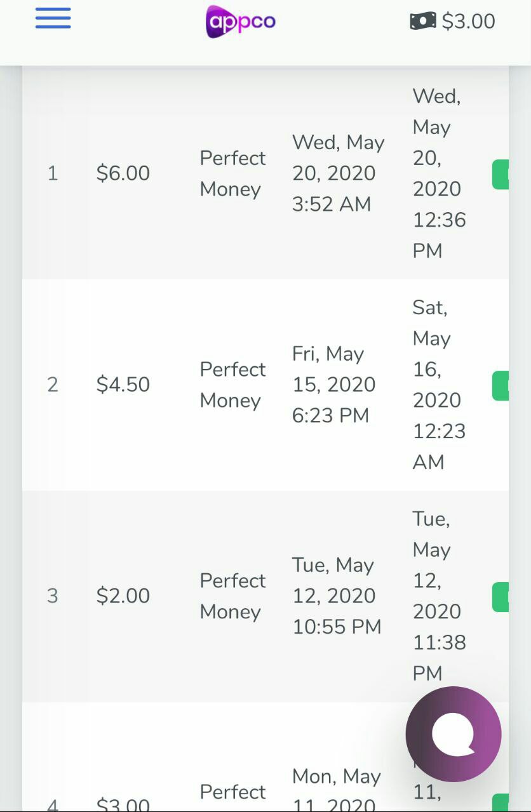Tap the appco logo
Image resolution: width=531 pixels, height=812 pixels.
pyautogui.click(x=241, y=22)
